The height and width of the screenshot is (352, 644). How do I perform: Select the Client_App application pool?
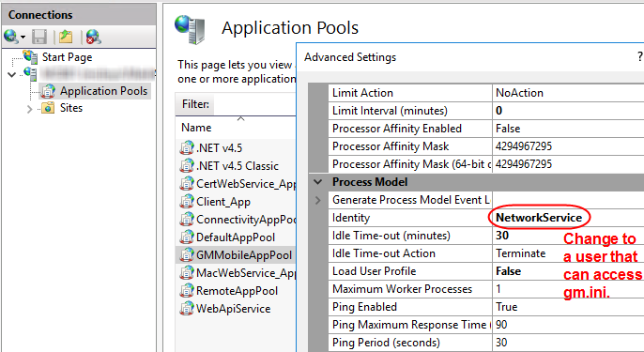[x=223, y=202]
